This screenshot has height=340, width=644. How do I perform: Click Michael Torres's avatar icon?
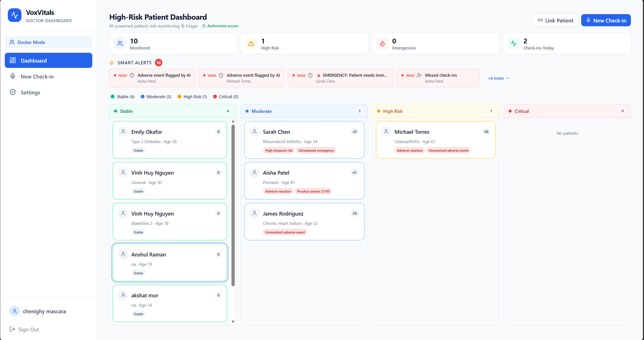(x=386, y=132)
